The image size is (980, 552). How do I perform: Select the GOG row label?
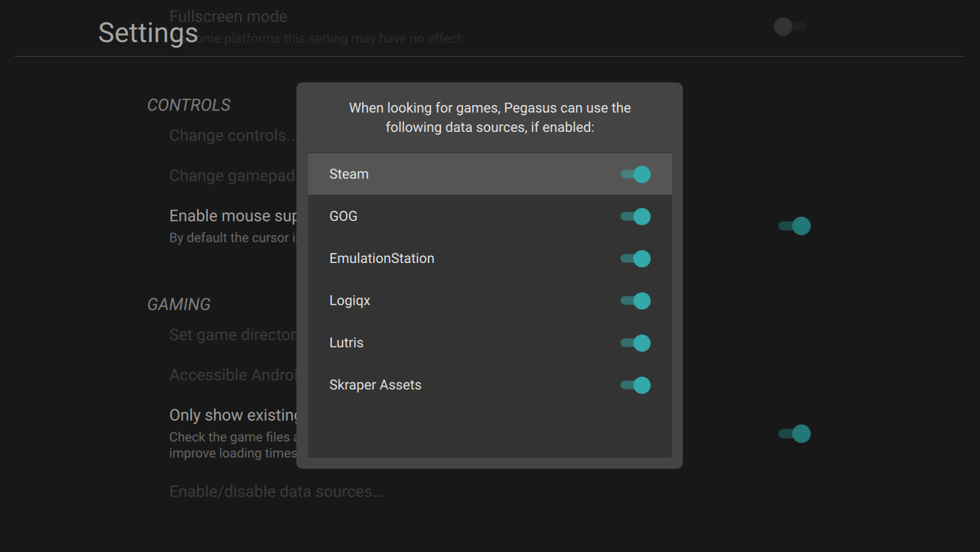(x=344, y=216)
